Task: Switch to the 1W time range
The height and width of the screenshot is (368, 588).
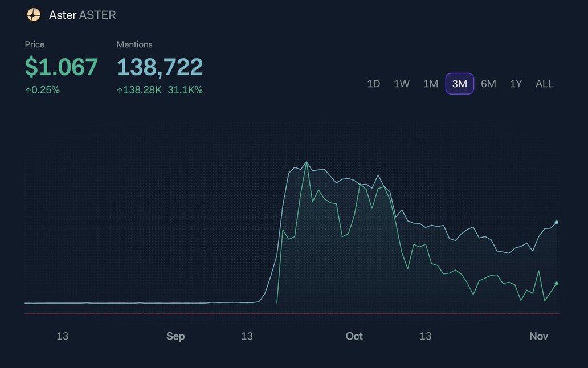Action: (402, 84)
